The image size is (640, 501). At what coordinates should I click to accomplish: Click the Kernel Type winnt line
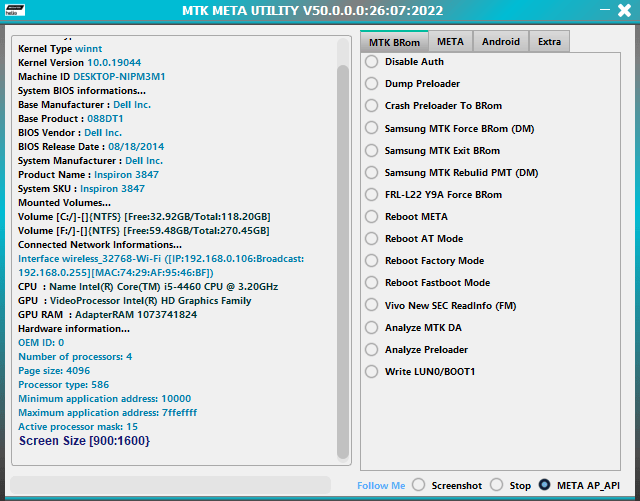(60, 49)
